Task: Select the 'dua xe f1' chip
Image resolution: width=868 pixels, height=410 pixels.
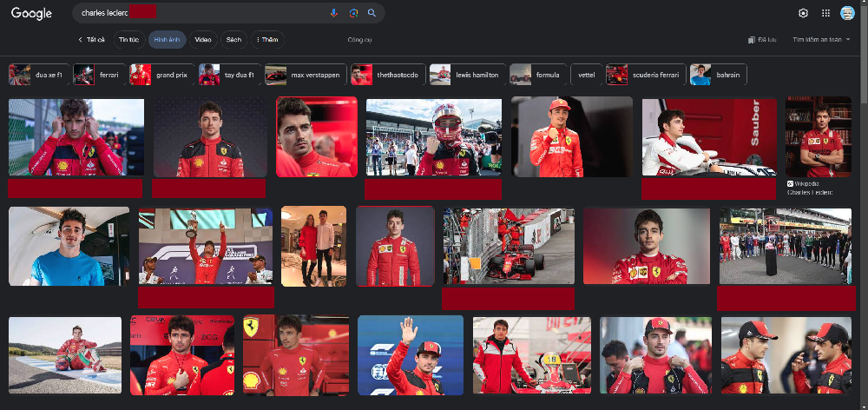Action: coord(39,75)
